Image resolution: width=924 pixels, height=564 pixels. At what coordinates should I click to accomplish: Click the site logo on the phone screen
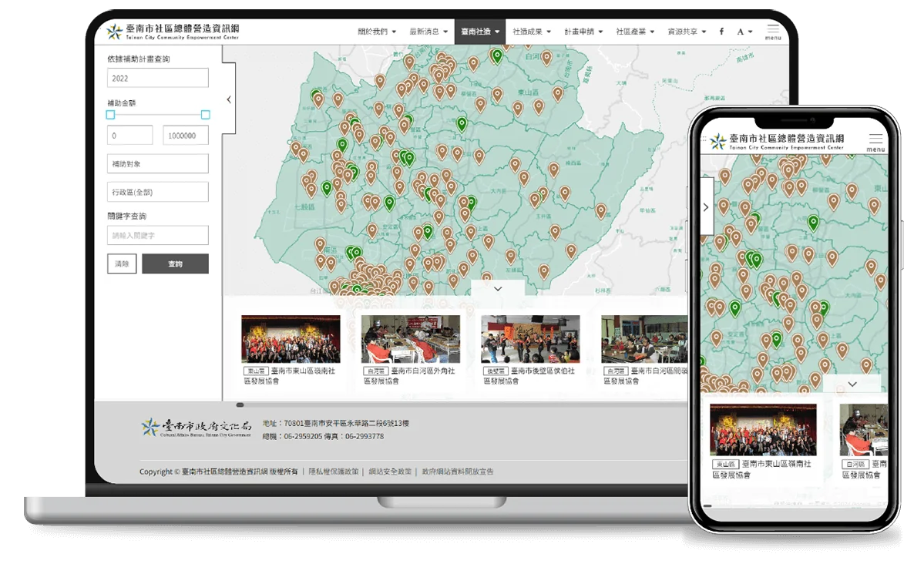tap(777, 142)
